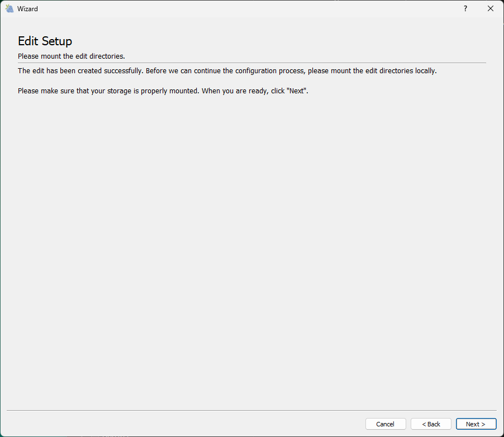Click the "Wizard" window title text
Image resolution: width=504 pixels, height=437 pixels.
coord(27,9)
